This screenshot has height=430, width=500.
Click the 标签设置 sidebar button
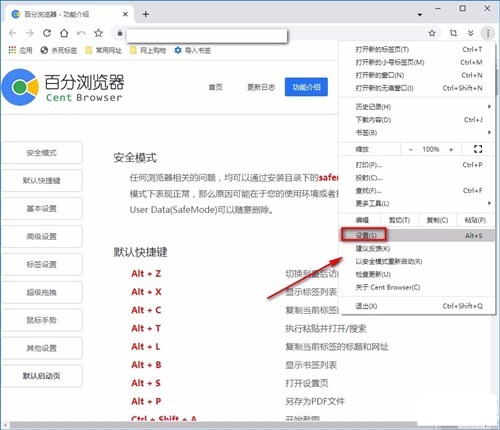[42, 264]
